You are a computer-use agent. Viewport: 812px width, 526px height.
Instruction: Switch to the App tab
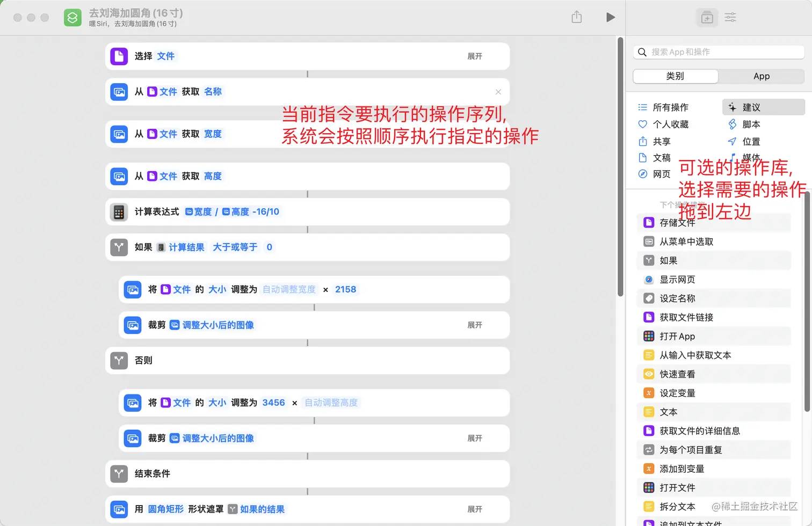pos(761,76)
